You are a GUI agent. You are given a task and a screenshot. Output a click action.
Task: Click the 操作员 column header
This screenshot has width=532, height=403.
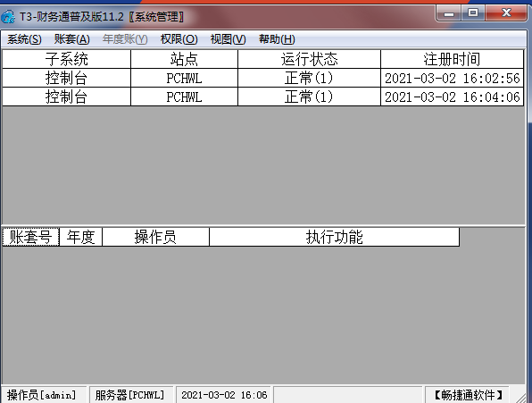pyautogui.click(x=155, y=237)
